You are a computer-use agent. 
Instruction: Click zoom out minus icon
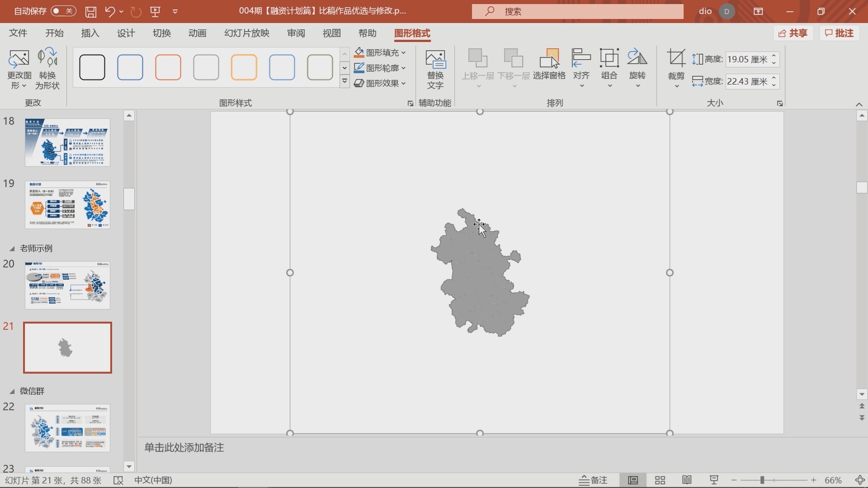pos(734,480)
